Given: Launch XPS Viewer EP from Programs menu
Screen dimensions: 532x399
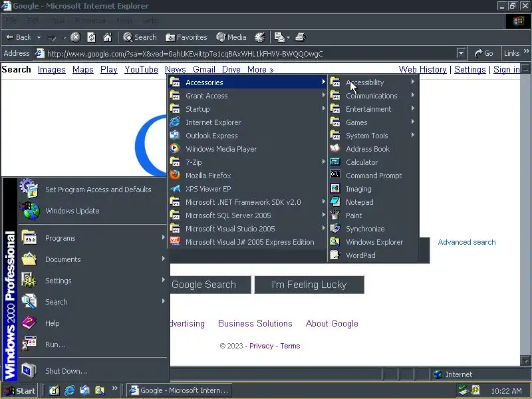Looking at the screenshot, I should click(247, 189).
